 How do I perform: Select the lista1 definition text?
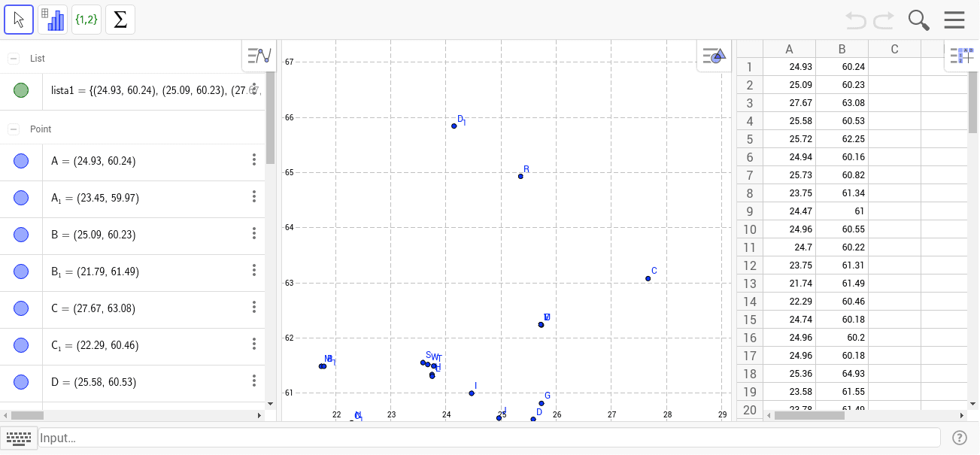point(155,91)
